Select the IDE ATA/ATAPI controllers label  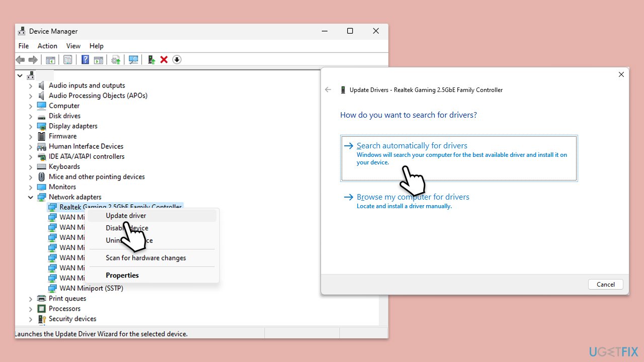pyautogui.click(x=87, y=156)
